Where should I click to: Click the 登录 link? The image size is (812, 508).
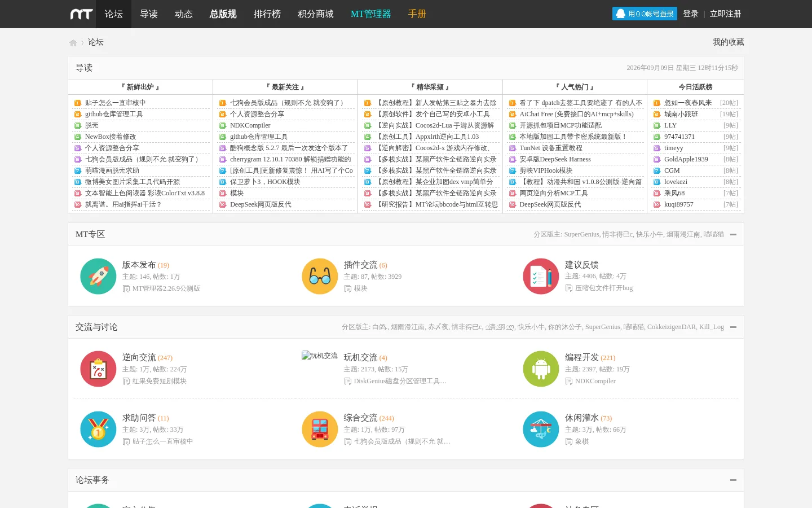(691, 14)
